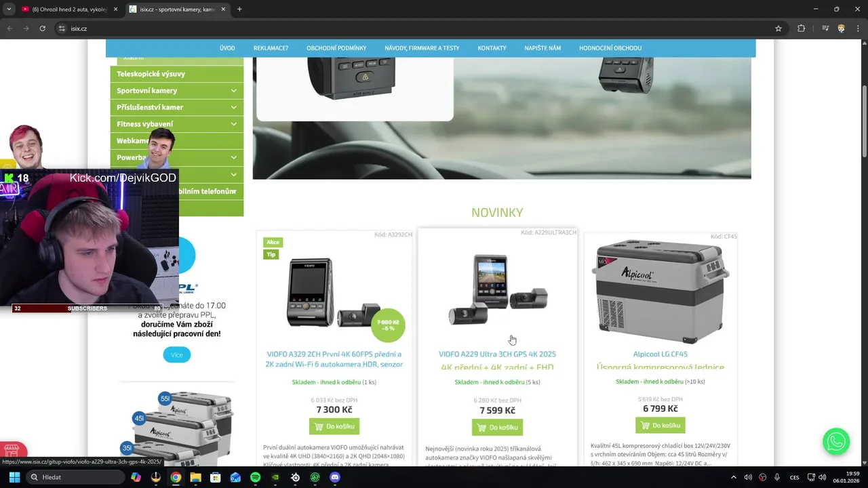This screenshot has width=868, height=488.
Task: Expand the Fitness vybavení category chevron
Action: pyautogui.click(x=233, y=124)
